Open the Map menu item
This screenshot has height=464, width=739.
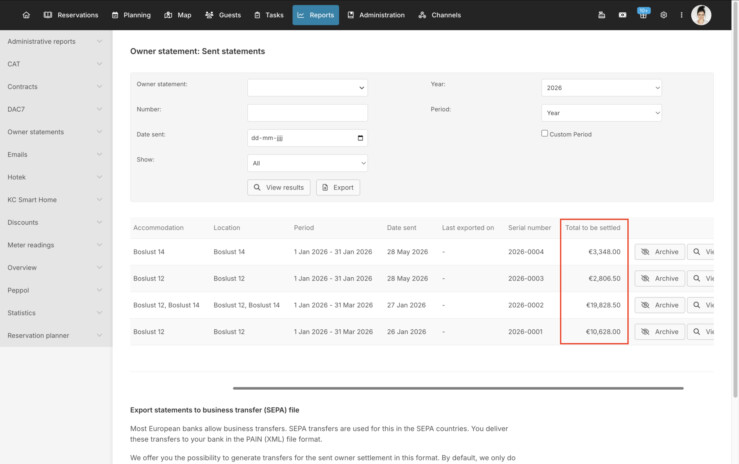[x=178, y=15]
